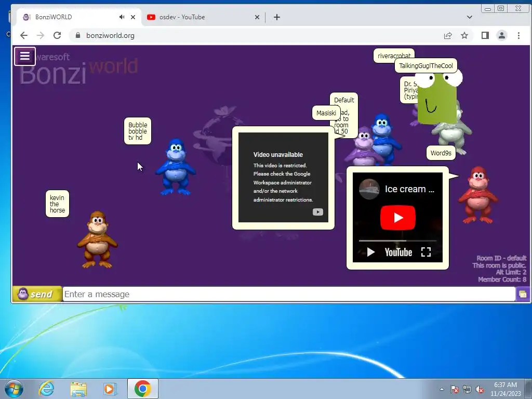Open the network tray icon
The image size is (532, 399).
(467, 389)
